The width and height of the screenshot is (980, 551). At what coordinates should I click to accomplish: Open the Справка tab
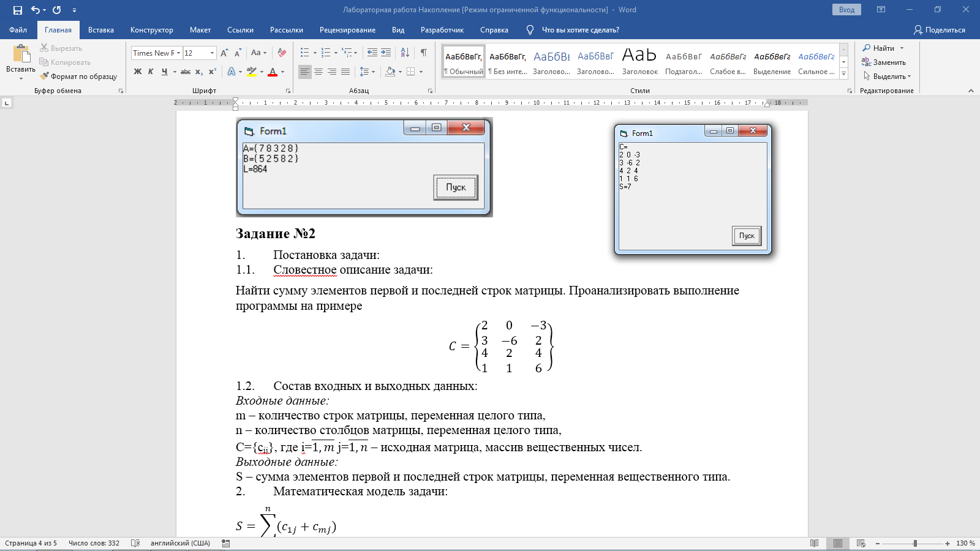494,30
